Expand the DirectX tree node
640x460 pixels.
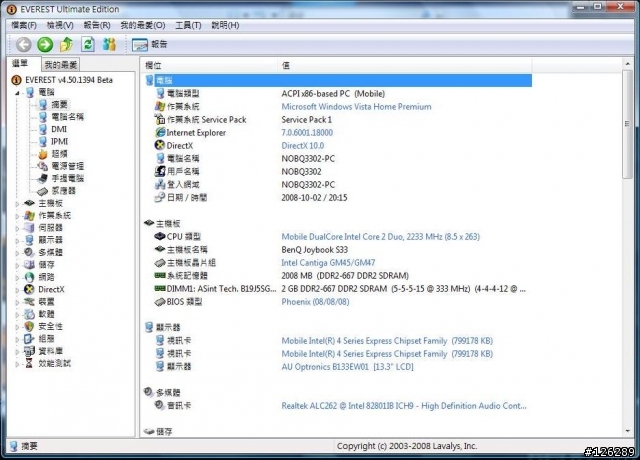point(17,290)
